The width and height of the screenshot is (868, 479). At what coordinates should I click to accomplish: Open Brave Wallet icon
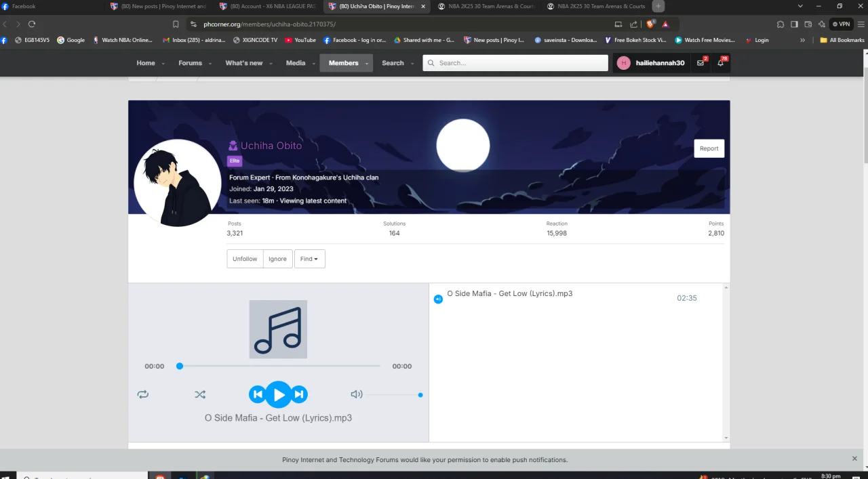808,24
